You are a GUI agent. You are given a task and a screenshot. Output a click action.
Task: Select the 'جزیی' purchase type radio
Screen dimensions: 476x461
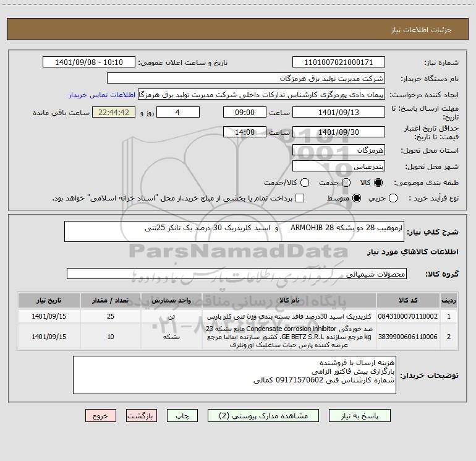[393, 198]
